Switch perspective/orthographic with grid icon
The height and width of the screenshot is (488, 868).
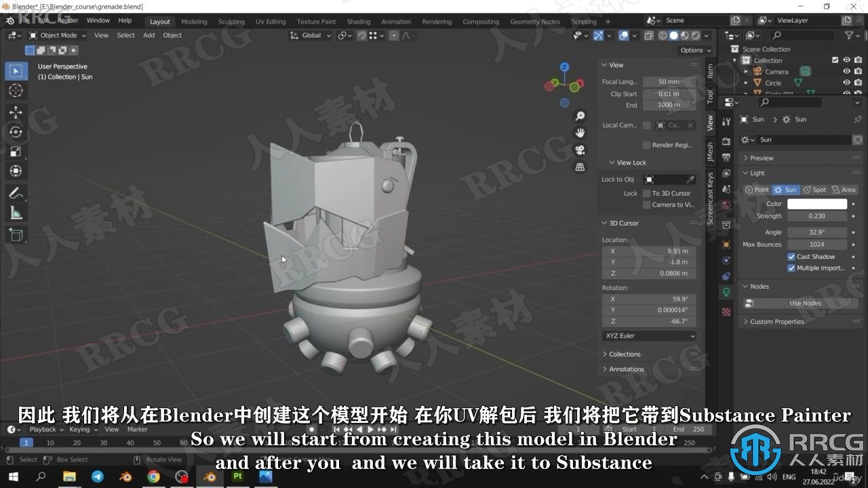point(580,167)
